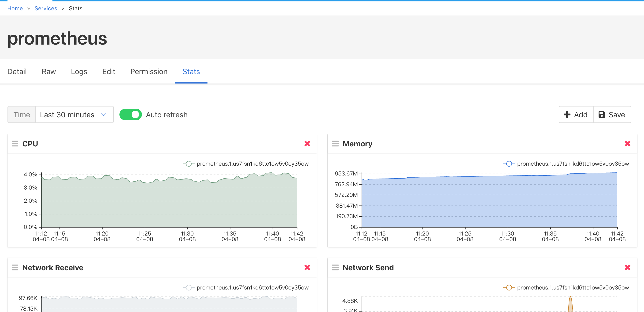
Task: Click the Network Receive drag handle icon
Action: click(15, 267)
